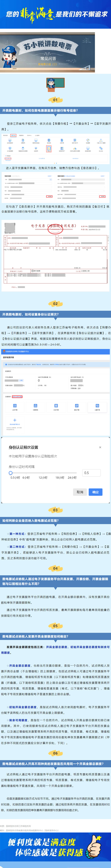Click the 身份认证频次设置 link in red box
The image size is (111, 868).
pyautogui.click(x=17, y=397)
